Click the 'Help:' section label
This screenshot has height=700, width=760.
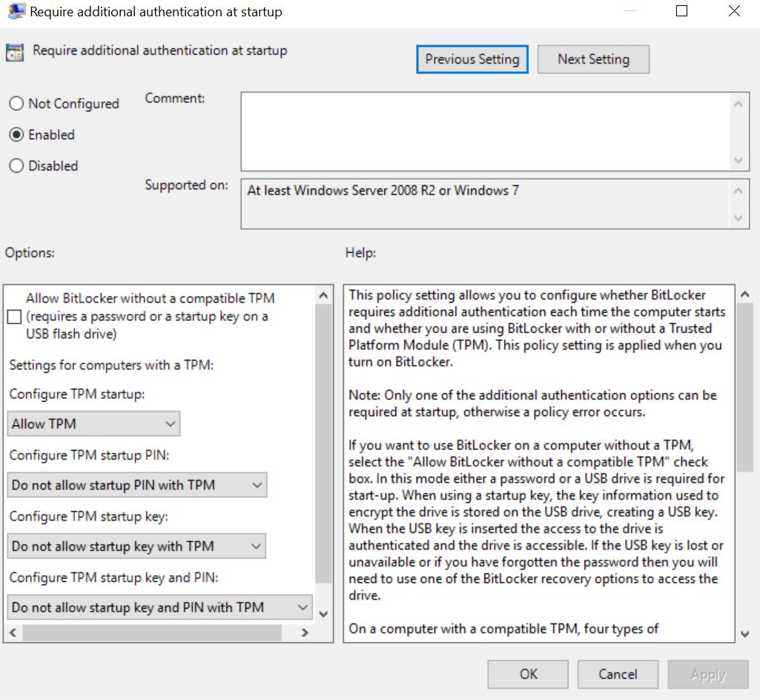click(360, 253)
